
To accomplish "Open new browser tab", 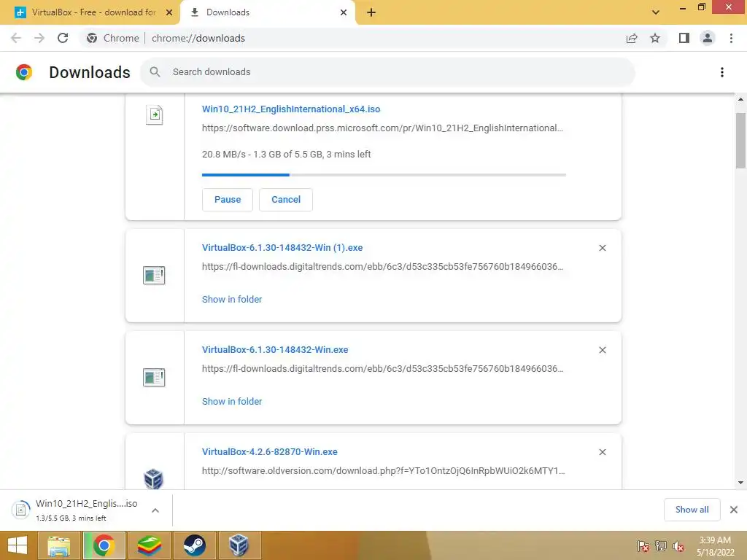I will [371, 12].
